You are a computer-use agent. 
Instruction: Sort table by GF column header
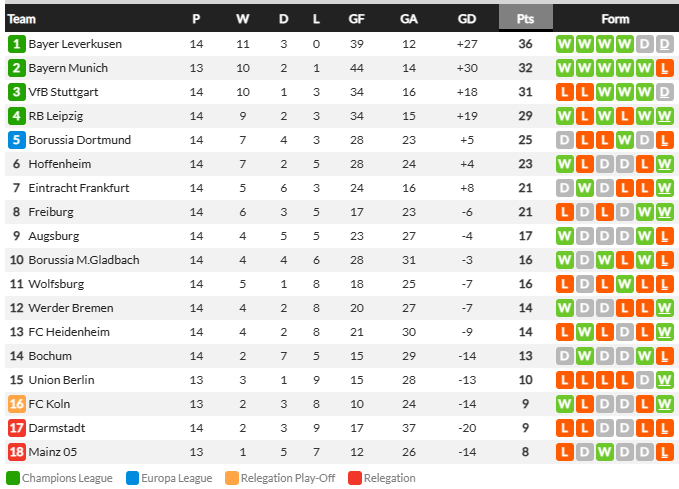(356, 19)
